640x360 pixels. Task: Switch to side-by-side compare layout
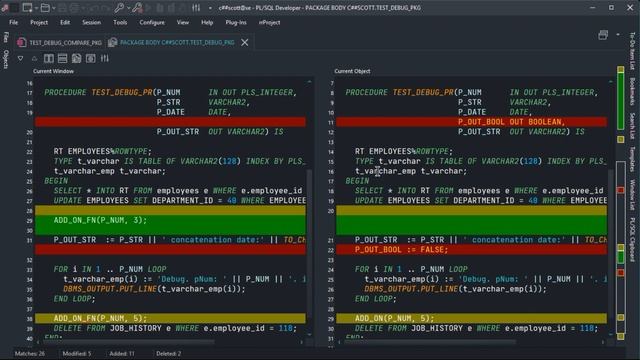49,58
